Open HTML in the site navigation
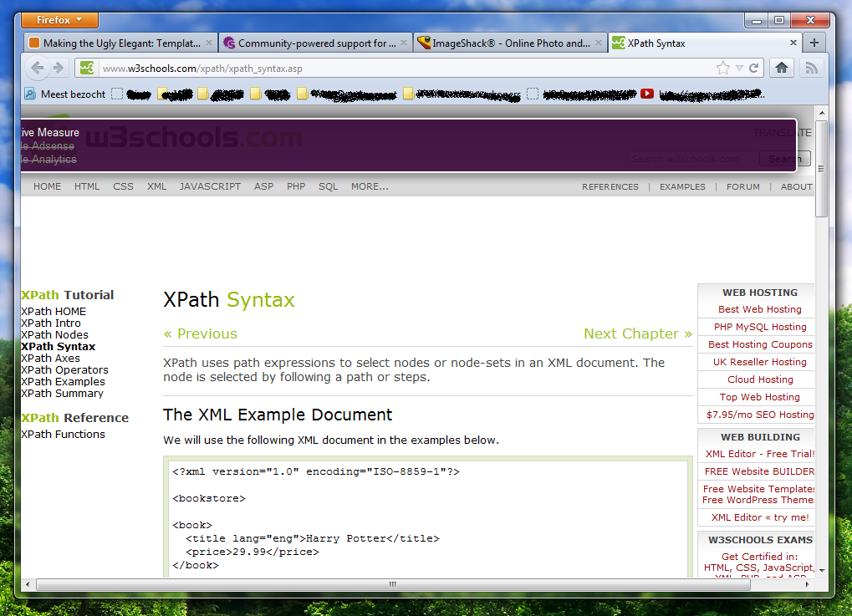 87,186
